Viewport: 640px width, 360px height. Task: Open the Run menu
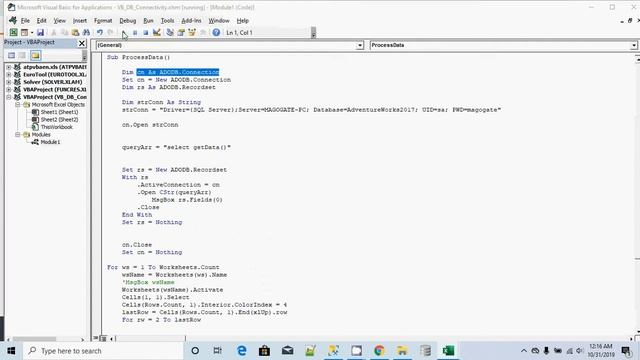click(149, 20)
